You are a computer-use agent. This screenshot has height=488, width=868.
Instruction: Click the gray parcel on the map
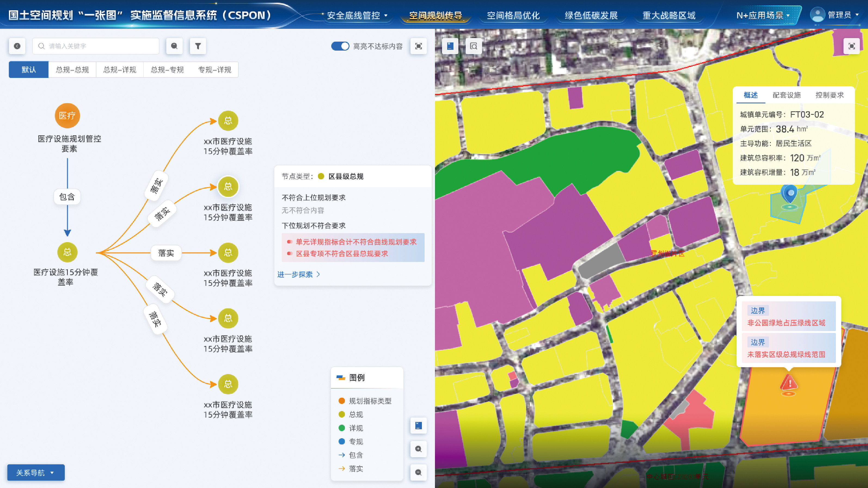tap(602, 261)
